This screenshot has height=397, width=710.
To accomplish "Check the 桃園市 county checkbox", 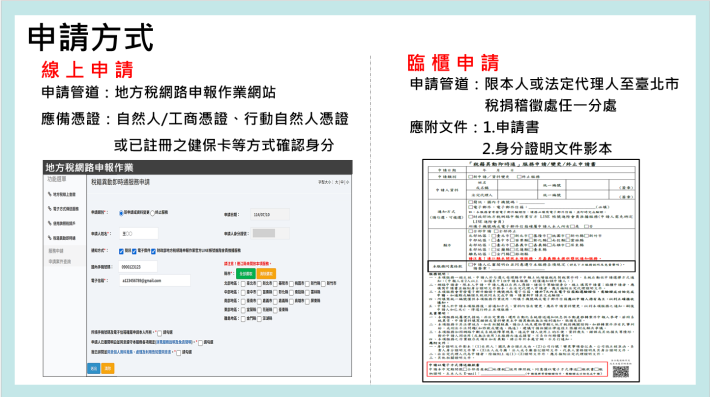I will coord(292,284).
